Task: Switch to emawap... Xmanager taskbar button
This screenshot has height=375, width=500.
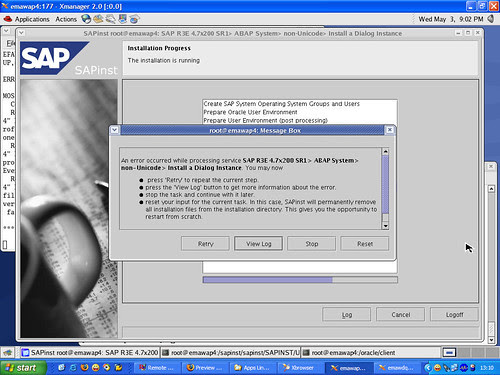Action: [x=348, y=368]
